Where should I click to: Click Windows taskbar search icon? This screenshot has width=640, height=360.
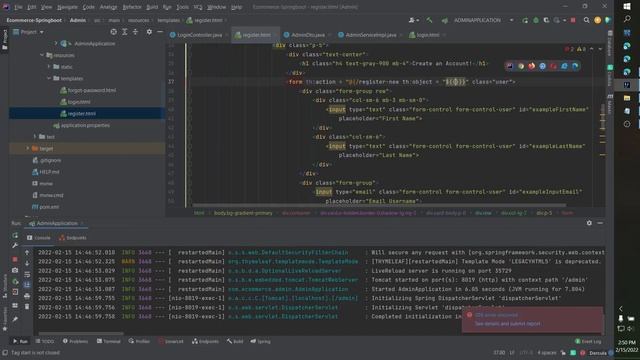pos(627,19)
